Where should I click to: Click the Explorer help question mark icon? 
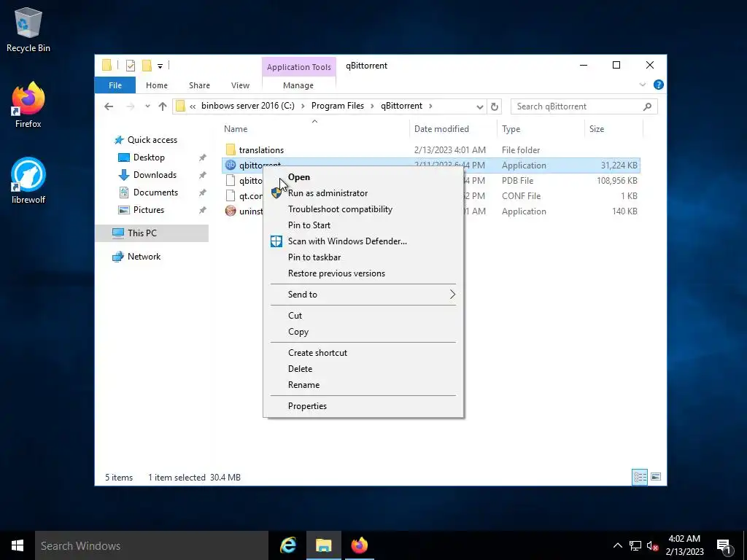tap(659, 85)
